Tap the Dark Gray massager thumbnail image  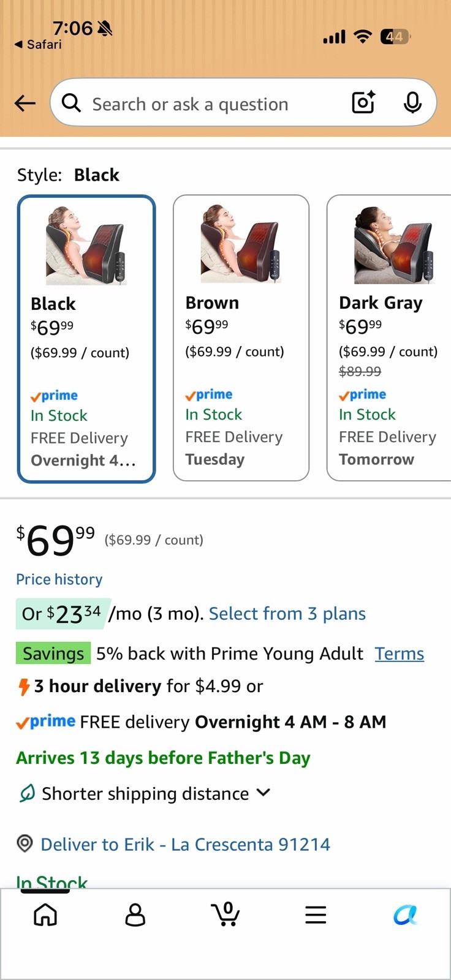pyautogui.click(x=394, y=244)
